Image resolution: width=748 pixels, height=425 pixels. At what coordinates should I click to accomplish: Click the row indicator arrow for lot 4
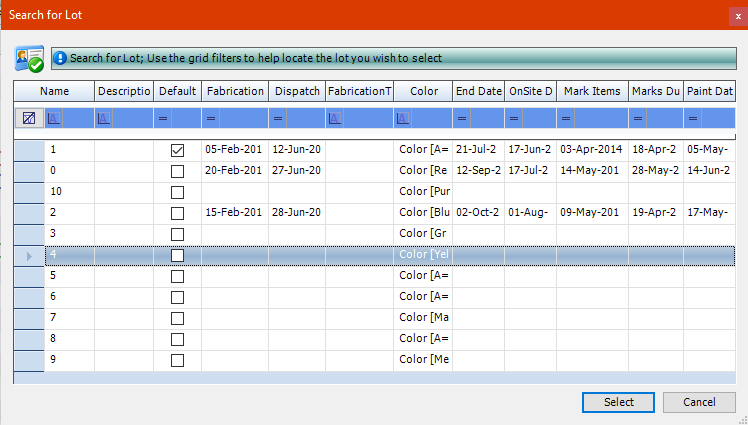[29, 255]
